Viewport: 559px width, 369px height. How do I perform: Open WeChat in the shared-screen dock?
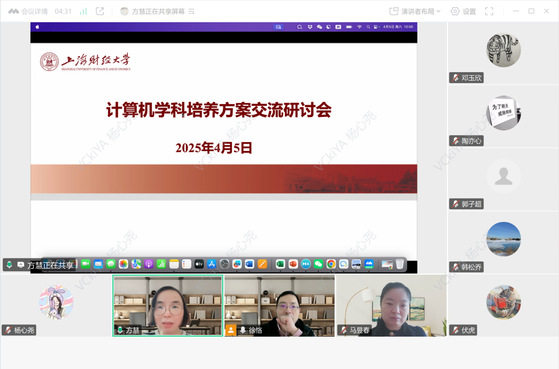pyautogui.click(x=318, y=264)
